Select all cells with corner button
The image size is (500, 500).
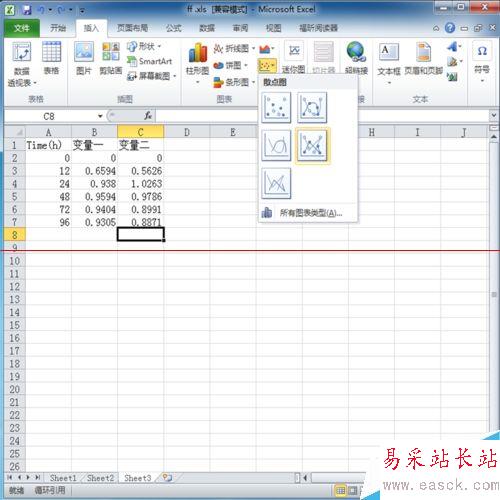pyautogui.click(x=15, y=132)
